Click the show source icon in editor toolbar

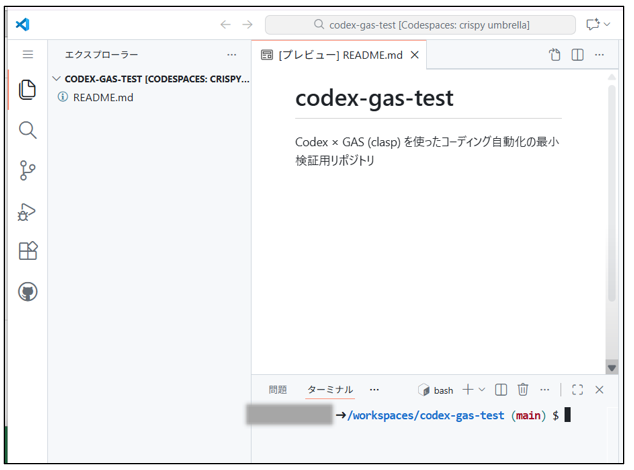point(555,55)
